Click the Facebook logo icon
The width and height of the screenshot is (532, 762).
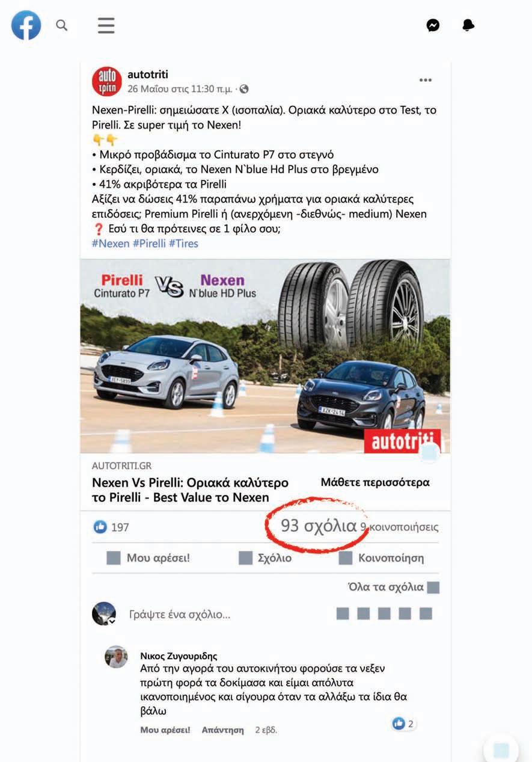tap(26, 25)
